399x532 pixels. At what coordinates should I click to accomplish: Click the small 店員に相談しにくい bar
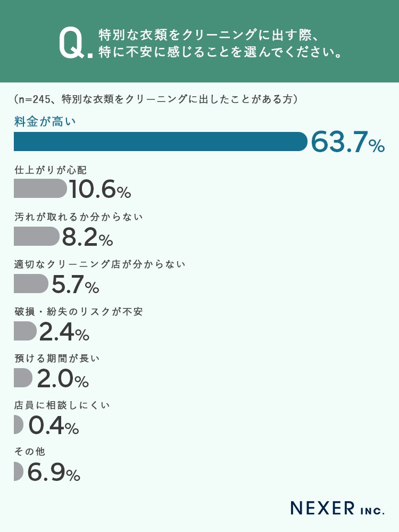coord(18,425)
